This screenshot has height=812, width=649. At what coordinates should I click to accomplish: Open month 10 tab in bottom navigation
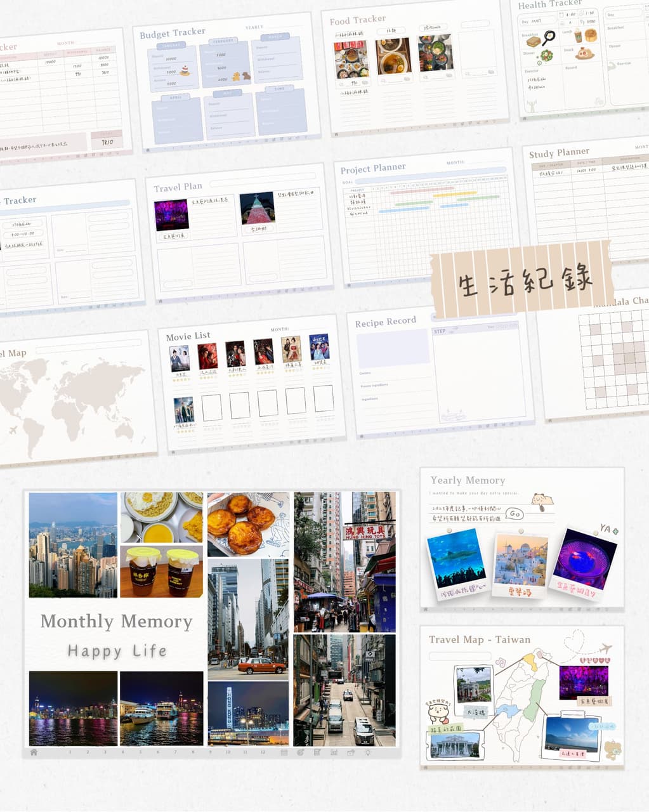pos(228,752)
